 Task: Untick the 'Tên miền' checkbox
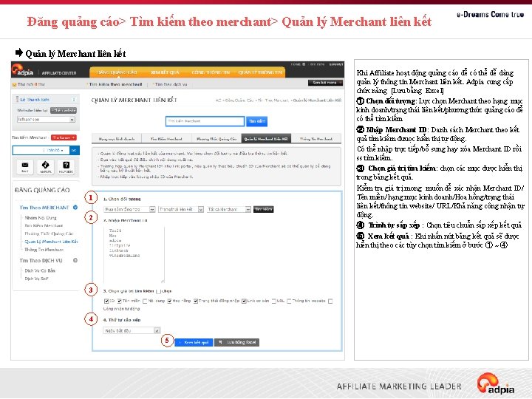click(120, 301)
